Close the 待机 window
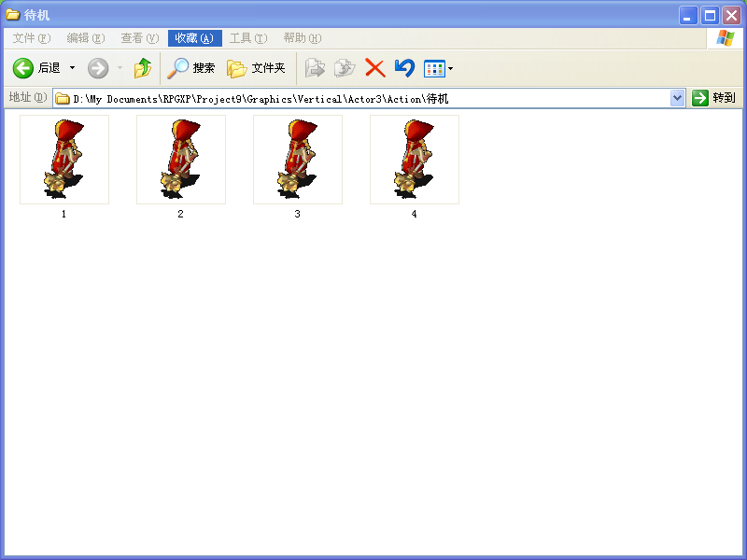The image size is (747, 560). (x=732, y=16)
